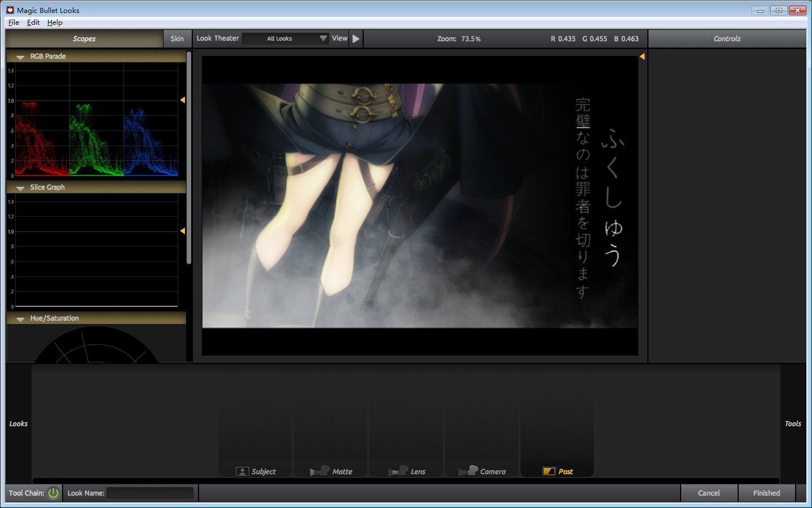Click the red channel waveform
The height and width of the screenshot is (508, 812).
click(x=42, y=138)
